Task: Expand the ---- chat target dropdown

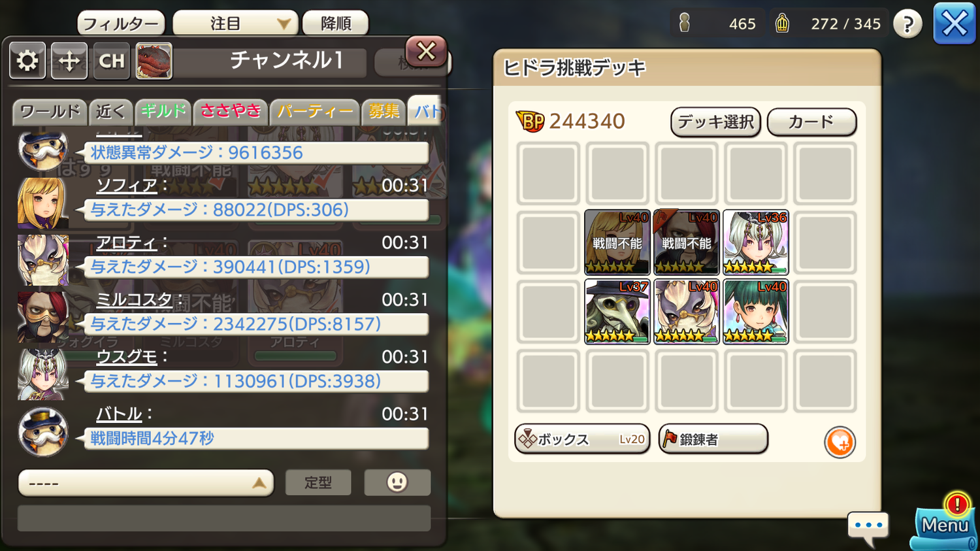Action: [146, 483]
